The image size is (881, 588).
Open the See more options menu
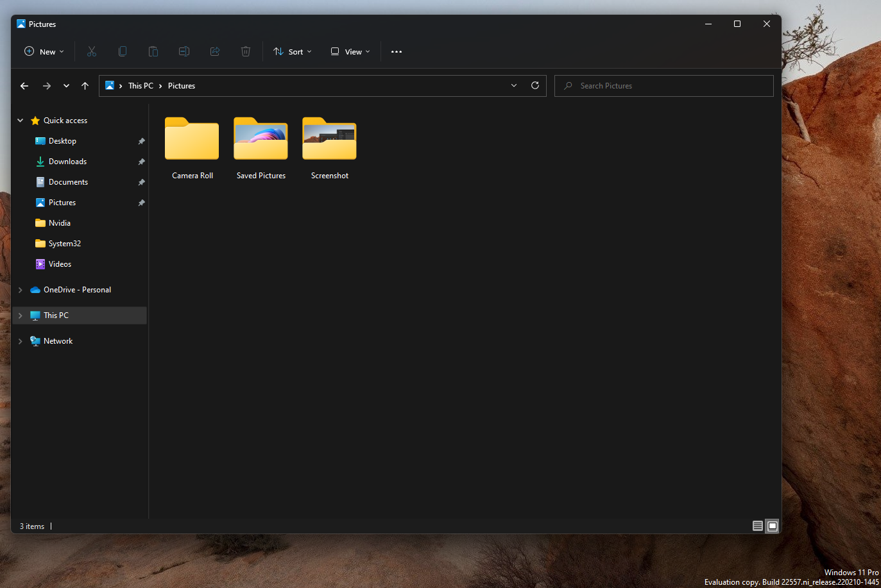point(397,51)
